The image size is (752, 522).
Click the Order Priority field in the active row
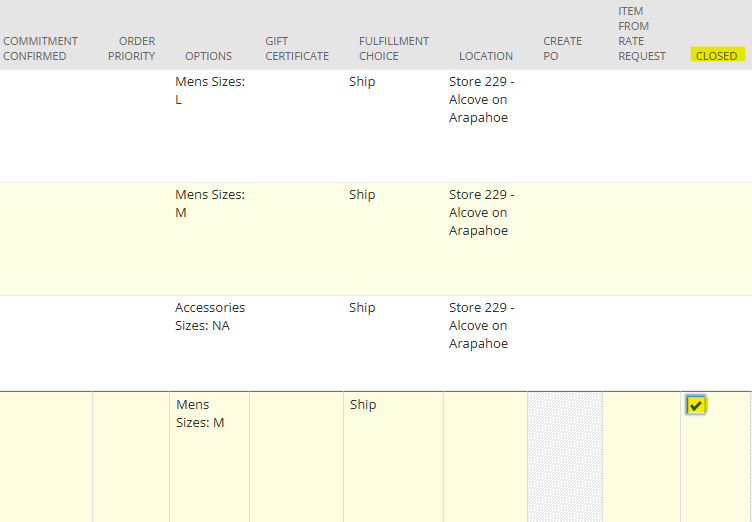(x=131, y=457)
